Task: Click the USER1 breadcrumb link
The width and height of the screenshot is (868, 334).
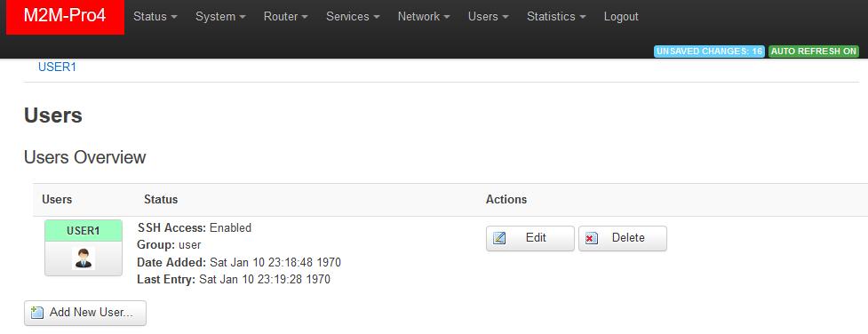Action: coord(57,67)
